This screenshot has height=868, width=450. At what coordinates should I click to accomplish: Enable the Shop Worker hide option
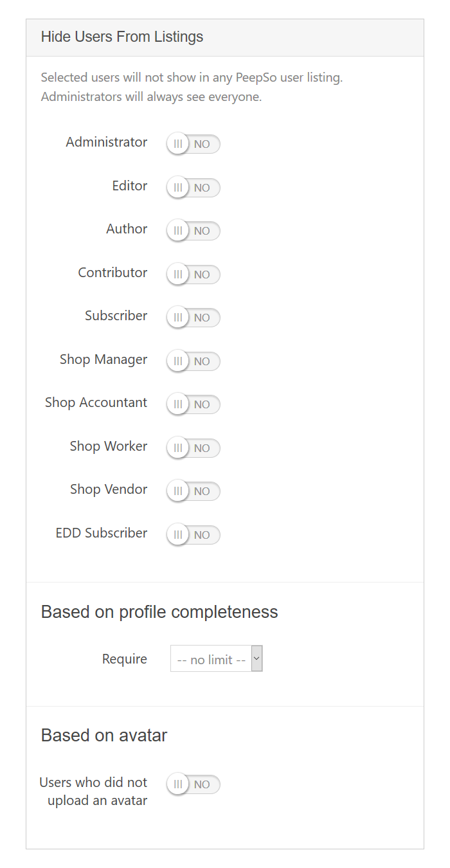coord(193,448)
